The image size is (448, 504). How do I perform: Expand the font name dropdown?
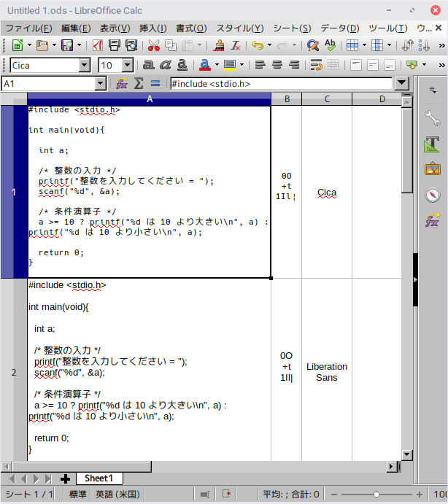84,66
